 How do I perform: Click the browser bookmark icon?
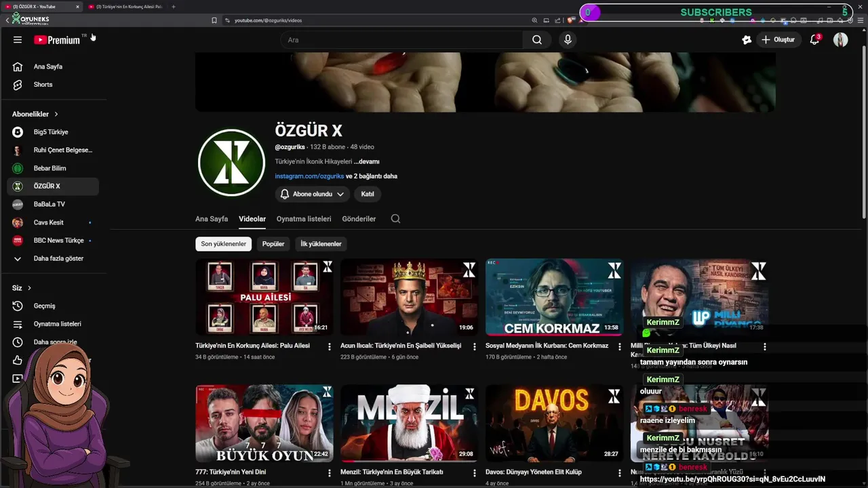pos(214,20)
